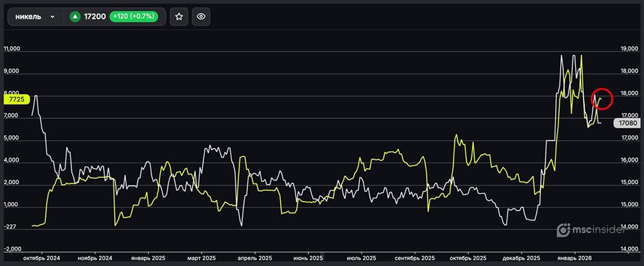
Task: Click декабрь 2025 on the time axis
Action: [522, 258]
